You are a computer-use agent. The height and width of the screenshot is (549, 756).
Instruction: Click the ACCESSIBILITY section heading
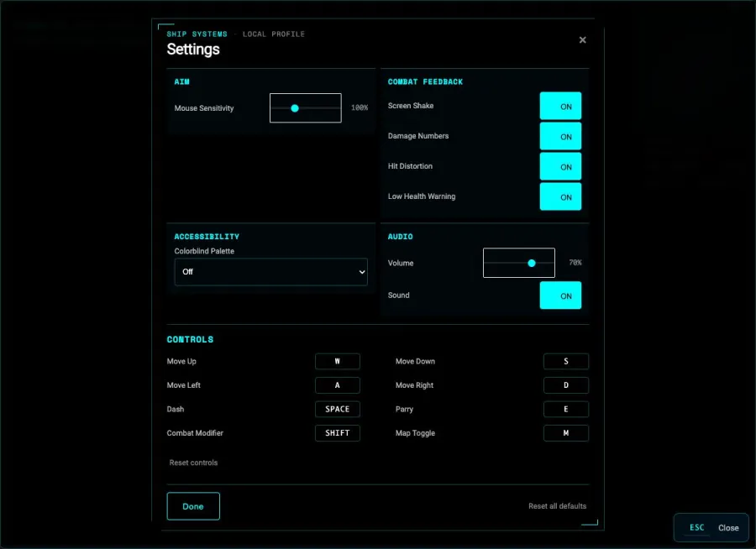(x=207, y=237)
